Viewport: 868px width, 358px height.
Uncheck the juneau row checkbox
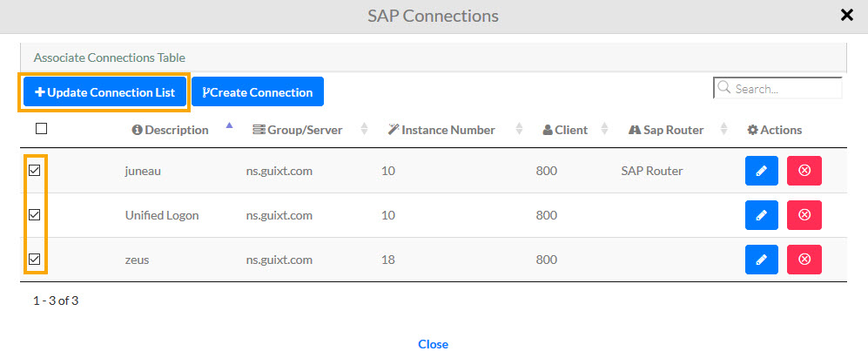35,170
